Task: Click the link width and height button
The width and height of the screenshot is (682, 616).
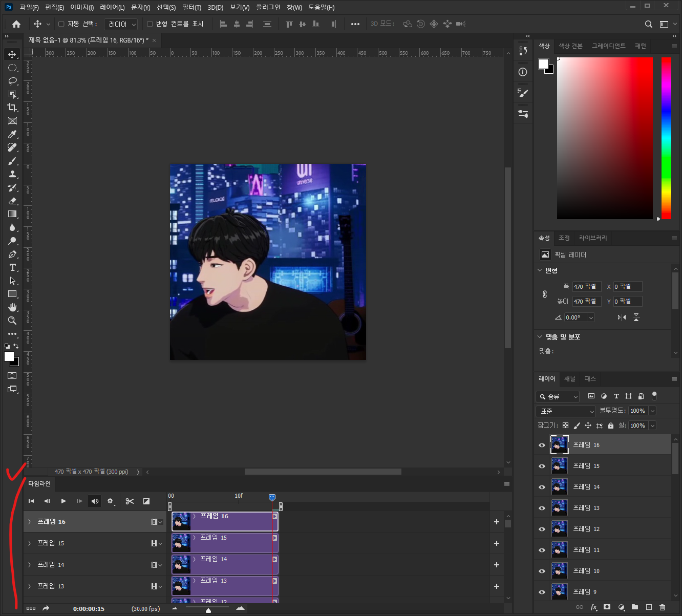Action: coord(545,294)
